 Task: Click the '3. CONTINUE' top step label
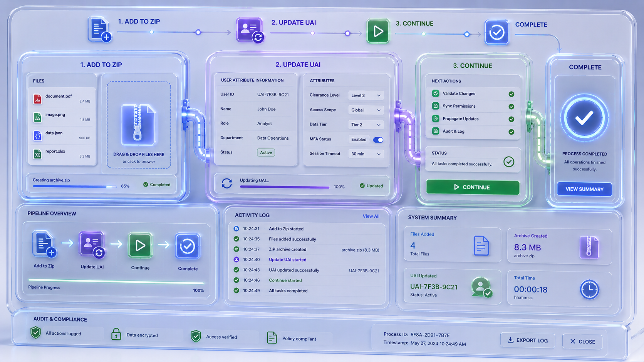point(414,23)
